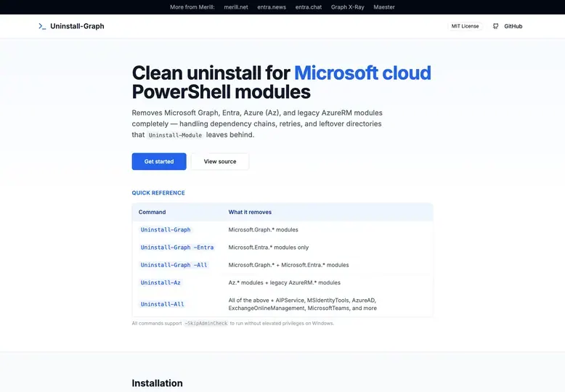Open entra.chat link in top bar
565x392 pixels.
[x=309, y=7]
